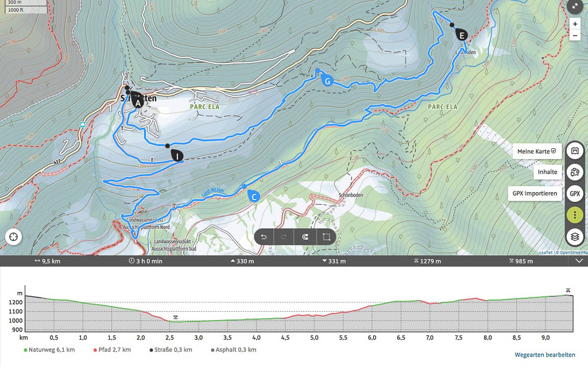
Task: Click the Meine Karte map icon
Action: coord(575,151)
